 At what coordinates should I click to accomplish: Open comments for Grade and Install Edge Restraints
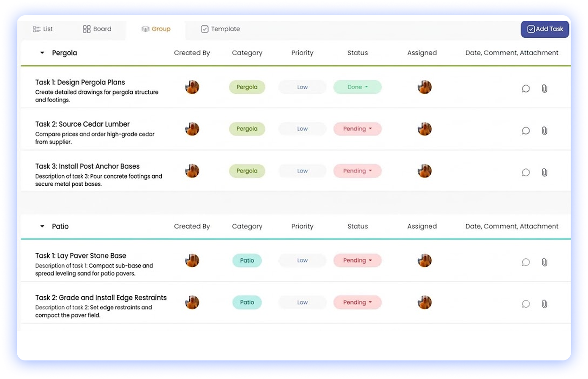[x=525, y=304]
